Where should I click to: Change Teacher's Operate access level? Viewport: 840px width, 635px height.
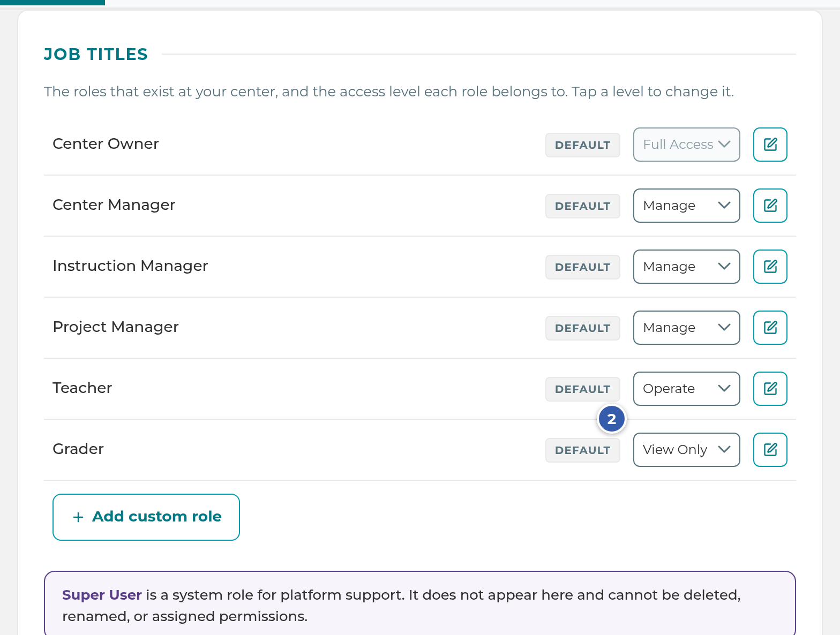pyautogui.click(x=686, y=389)
